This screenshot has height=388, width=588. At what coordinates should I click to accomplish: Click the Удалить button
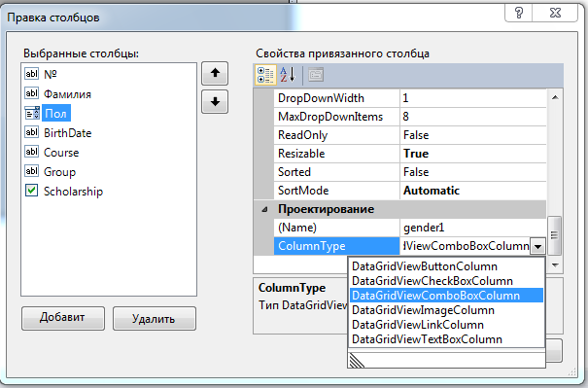(155, 318)
